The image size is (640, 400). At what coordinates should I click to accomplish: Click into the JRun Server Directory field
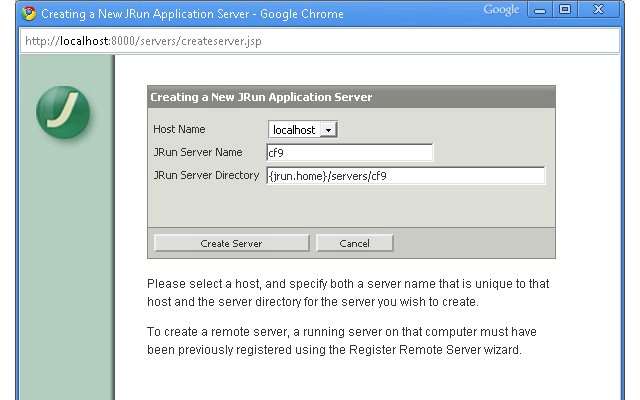click(406, 176)
